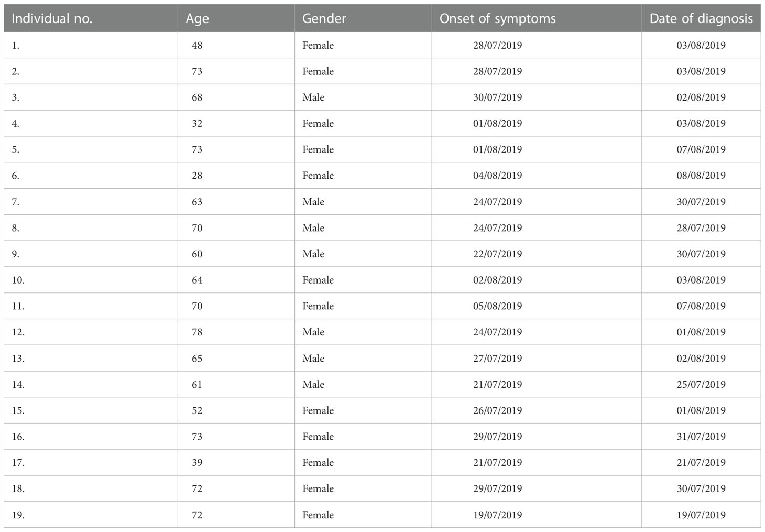
Task: Click the Date of diagnosis header
Action: (701, 19)
